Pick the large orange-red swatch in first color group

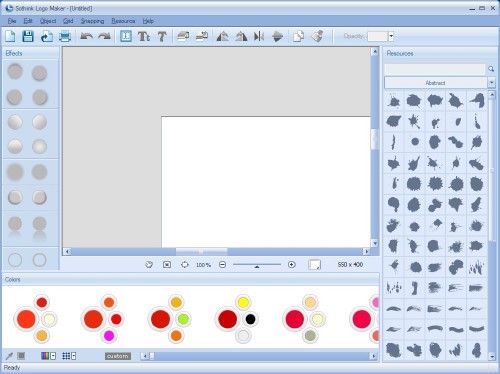[x=26, y=319]
